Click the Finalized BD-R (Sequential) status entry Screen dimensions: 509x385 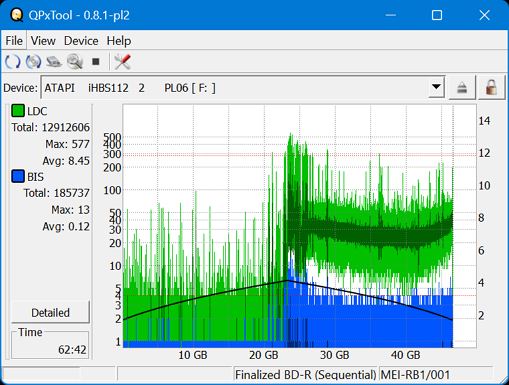pos(305,375)
